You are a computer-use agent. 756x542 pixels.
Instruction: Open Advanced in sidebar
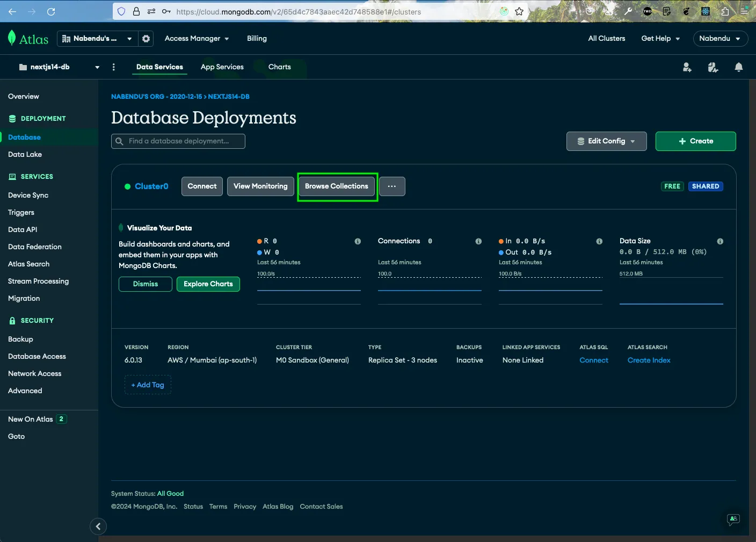[25, 391]
